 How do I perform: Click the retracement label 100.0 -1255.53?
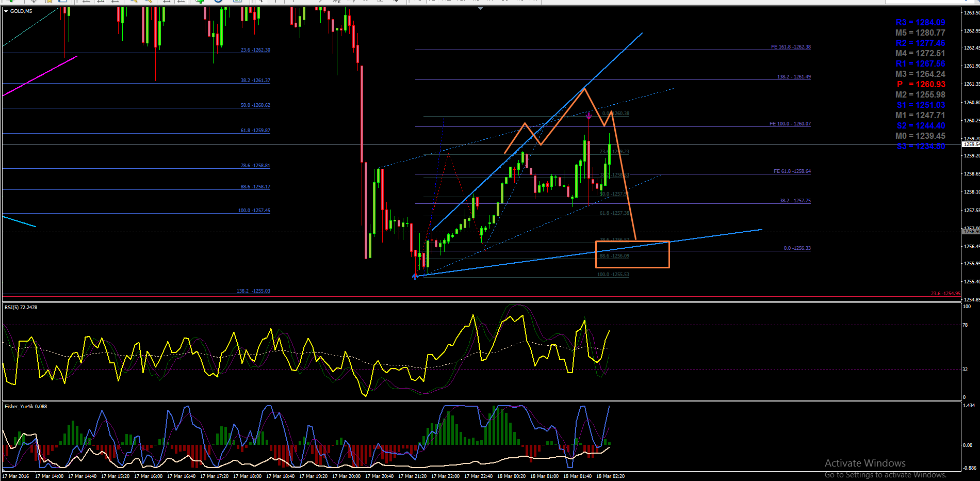(613, 275)
